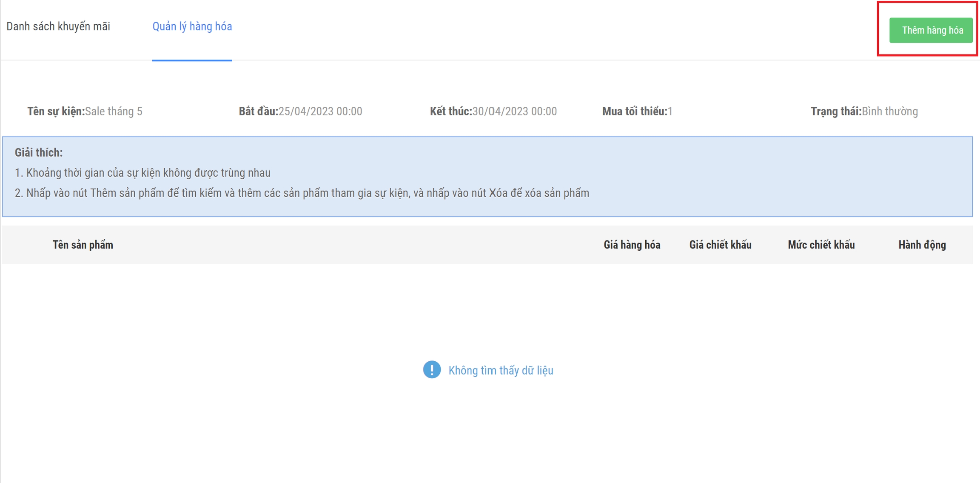Click the Thêm hàng hóa button
Viewport: 980px width, 483px height.
click(931, 30)
